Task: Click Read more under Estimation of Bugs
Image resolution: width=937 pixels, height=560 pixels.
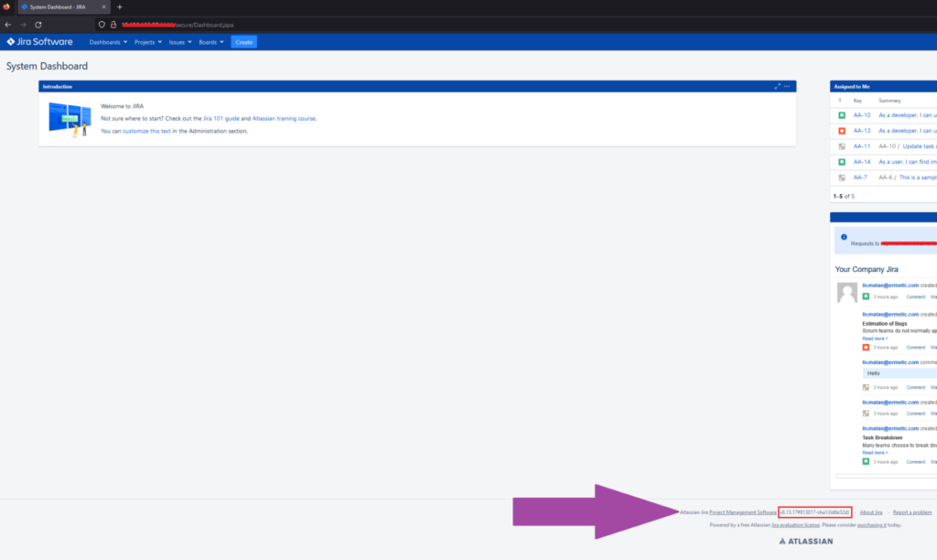Action: [x=875, y=339]
